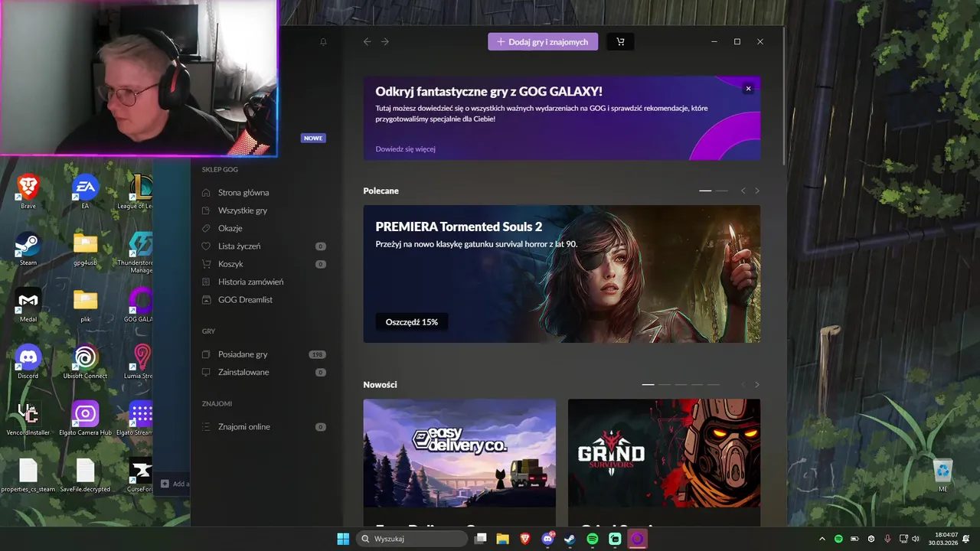Screen dimensions: 980x551
Task: Select Okazje in the store sidebar
Action: point(230,228)
